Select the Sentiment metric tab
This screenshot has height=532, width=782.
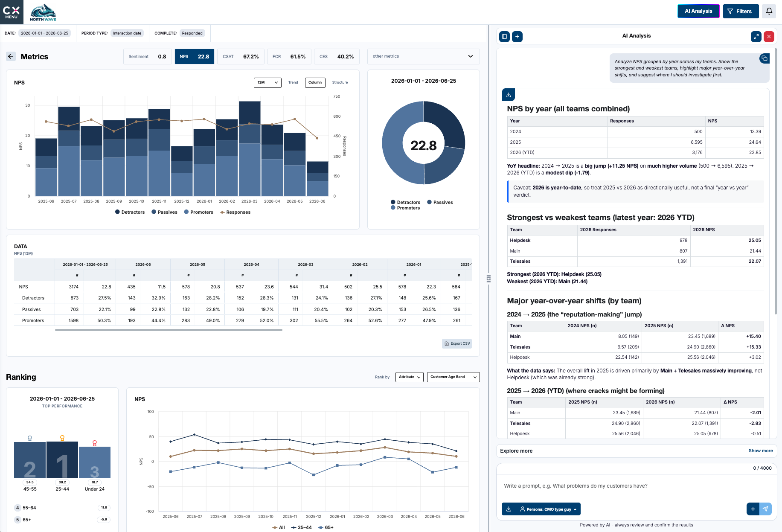tap(147, 56)
